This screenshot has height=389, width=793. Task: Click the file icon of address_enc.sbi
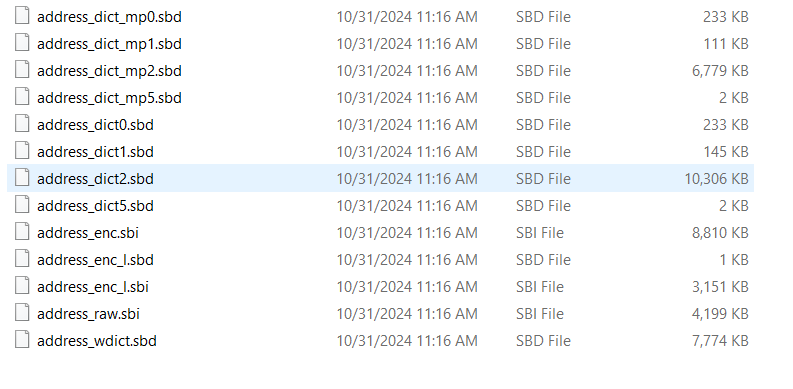pos(22,232)
